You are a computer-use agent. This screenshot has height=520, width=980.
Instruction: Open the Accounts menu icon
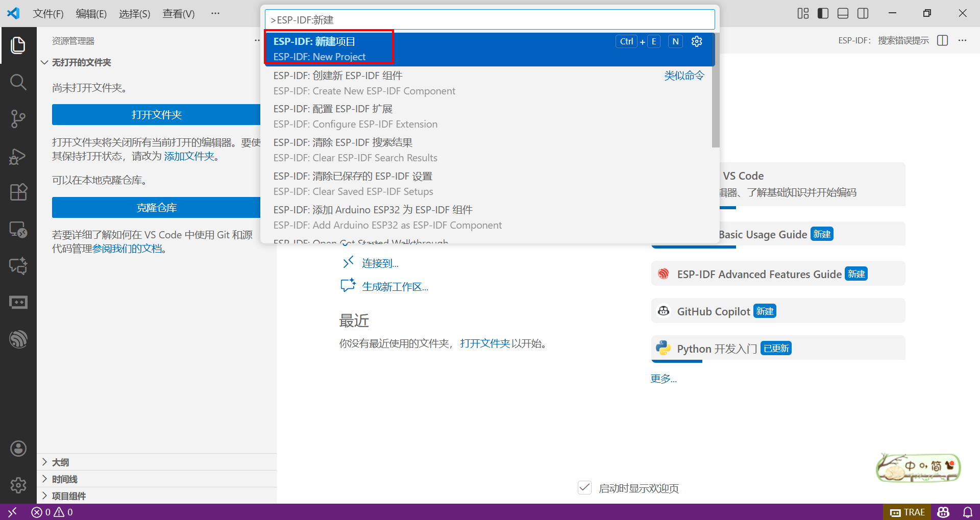[18, 449]
